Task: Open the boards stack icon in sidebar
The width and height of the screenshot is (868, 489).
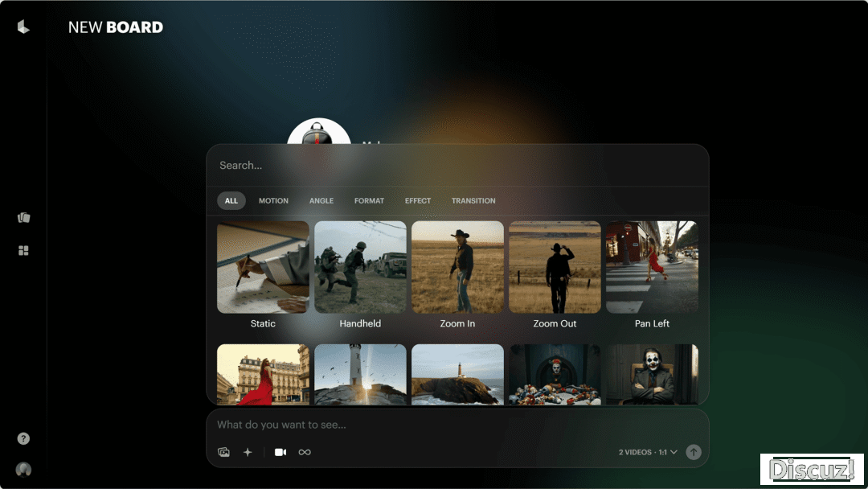Action: tap(23, 218)
